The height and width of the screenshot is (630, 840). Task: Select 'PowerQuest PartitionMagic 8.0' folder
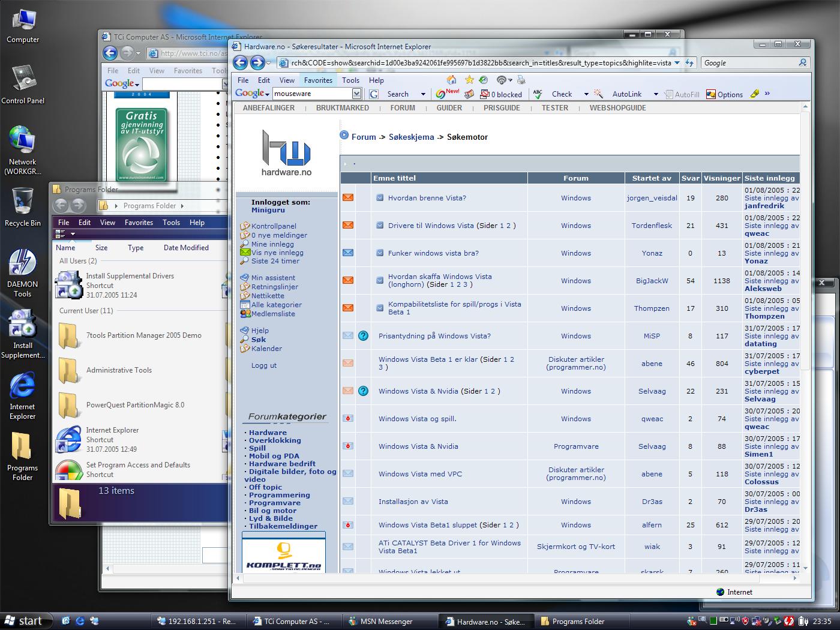click(x=121, y=406)
